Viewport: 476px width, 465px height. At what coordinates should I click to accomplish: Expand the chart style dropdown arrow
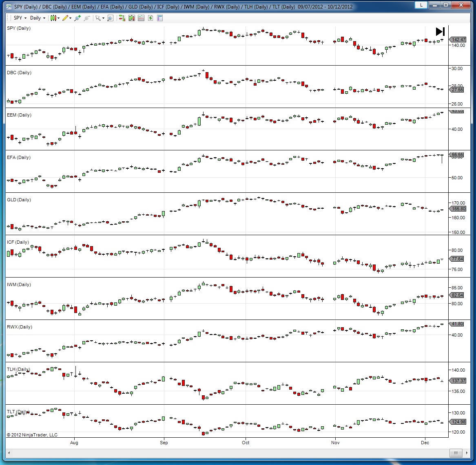[58, 18]
